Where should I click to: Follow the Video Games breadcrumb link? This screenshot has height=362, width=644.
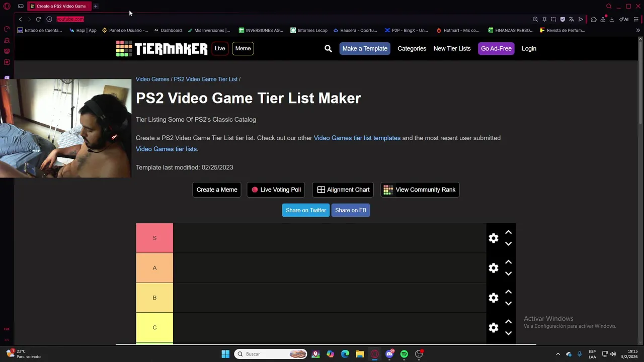click(x=152, y=79)
